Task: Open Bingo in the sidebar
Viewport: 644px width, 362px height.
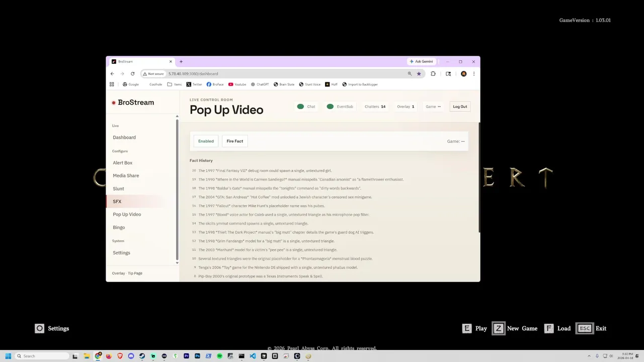Action: click(119, 227)
